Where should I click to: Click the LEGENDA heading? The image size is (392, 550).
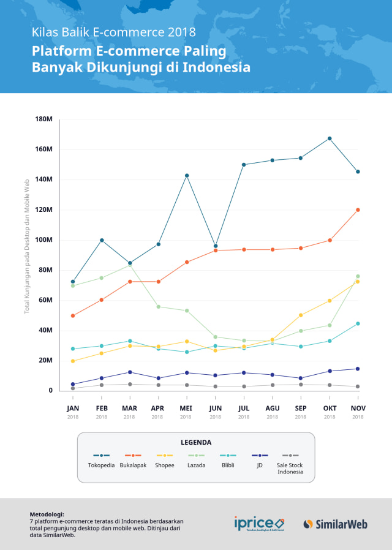(x=196, y=442)
